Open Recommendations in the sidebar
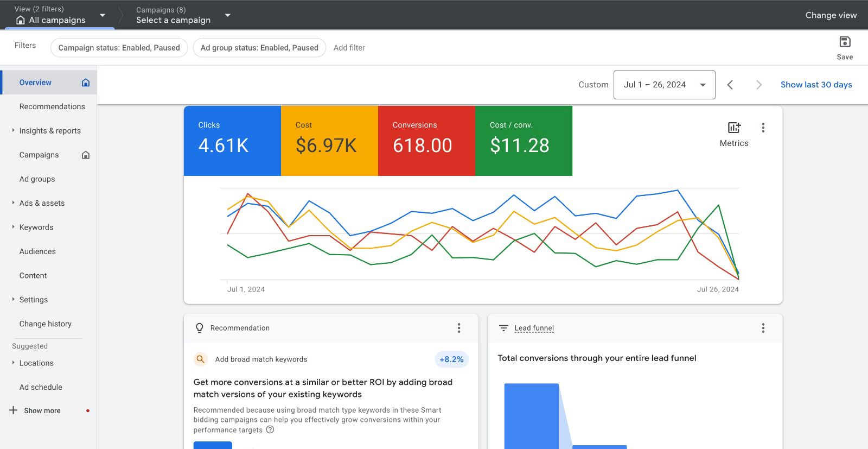Viewport: 868px width, 449px height. [52, 106]
